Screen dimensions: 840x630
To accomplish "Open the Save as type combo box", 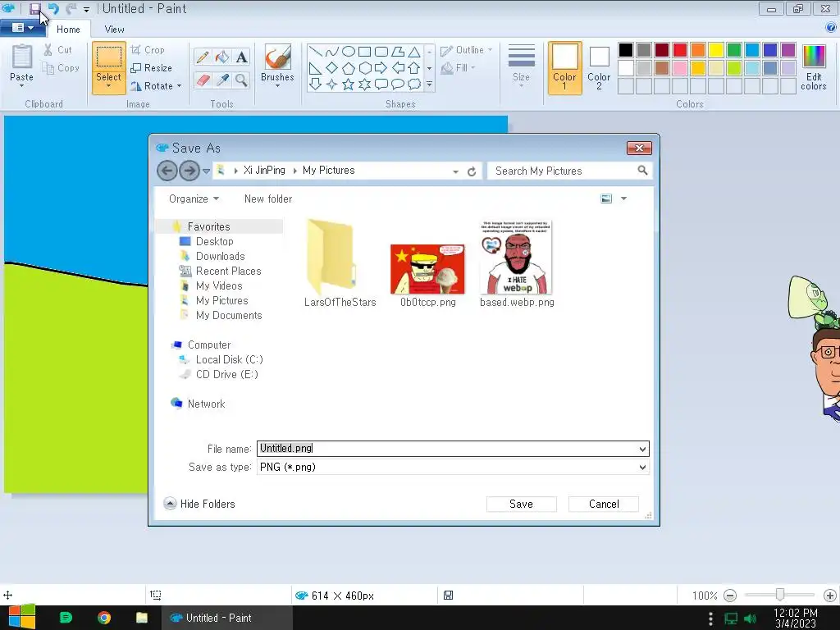I will 453,467.
